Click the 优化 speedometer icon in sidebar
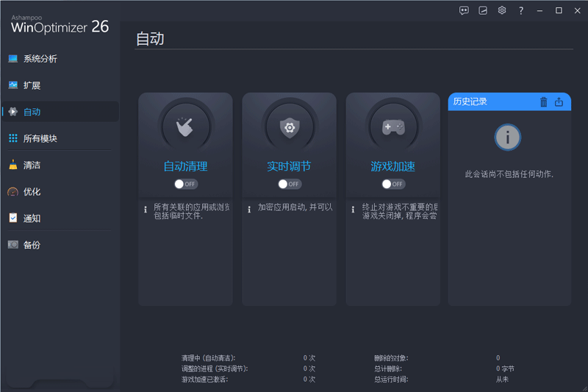The image size is (588, 392). click(x=13, y=192)
